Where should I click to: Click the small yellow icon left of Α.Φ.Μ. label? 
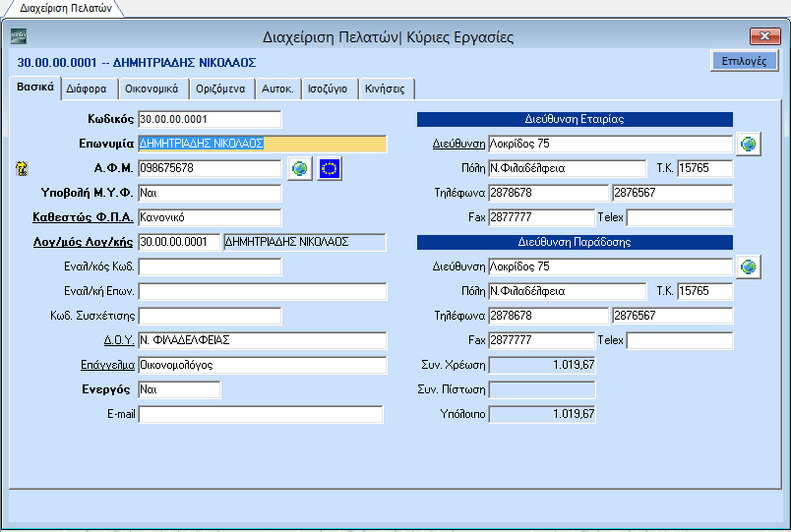[x=22, y=168]
